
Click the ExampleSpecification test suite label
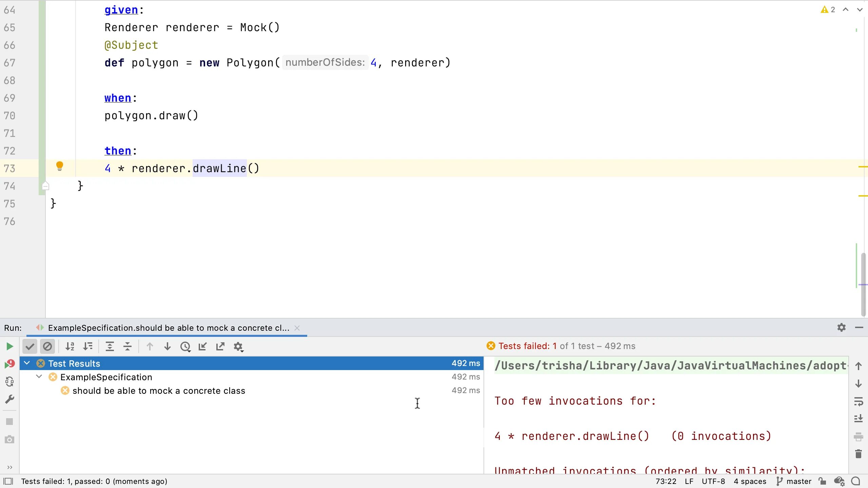coord(106,377)
